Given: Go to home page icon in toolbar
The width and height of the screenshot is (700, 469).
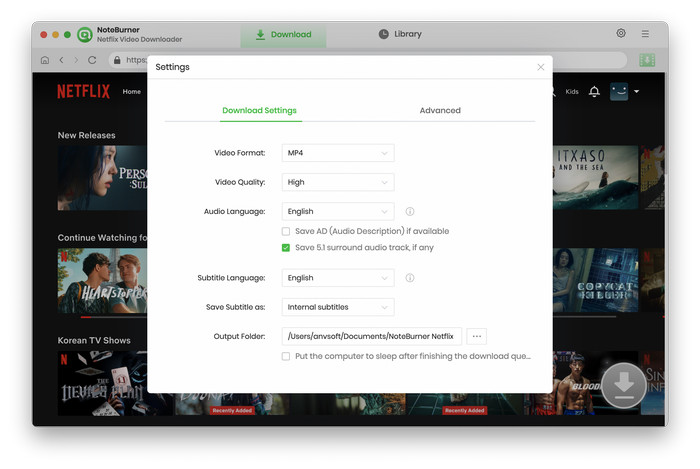Looking at the screenshot, I should point(45,60).
